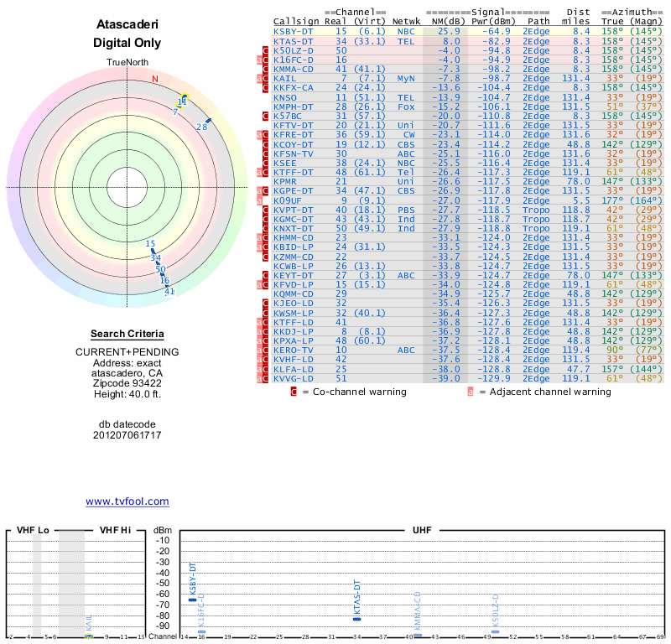Click the KVPT-DT PBS station callsign
The image size is (671, 644).
pyautogui.click(x=293, y=210)
